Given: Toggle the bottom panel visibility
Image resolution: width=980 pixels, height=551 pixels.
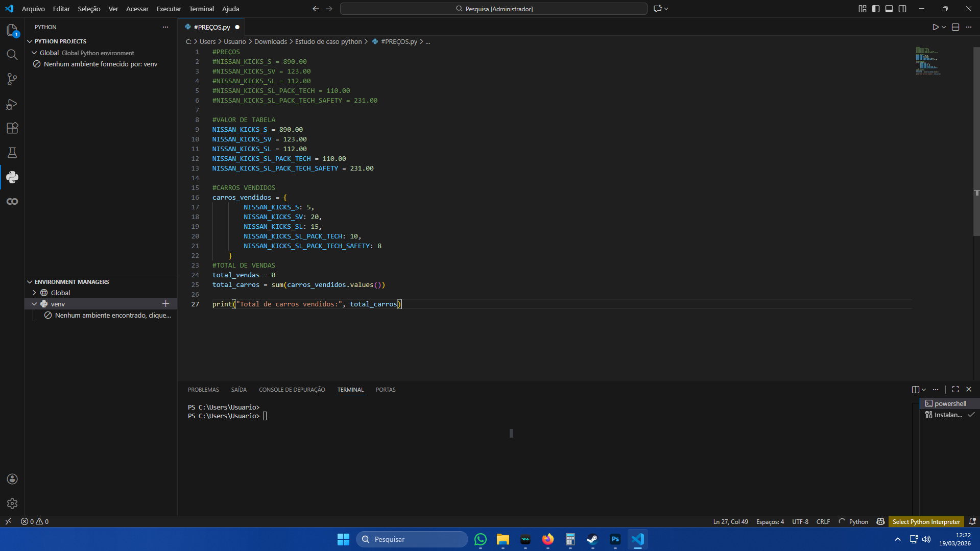Looking at the screenshot, I should pos(889,9).
